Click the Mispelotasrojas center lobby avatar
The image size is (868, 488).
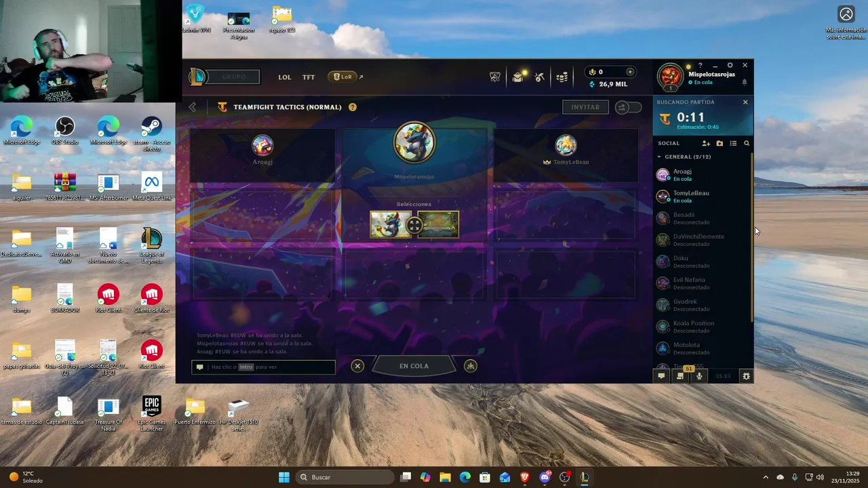(414, 142)
